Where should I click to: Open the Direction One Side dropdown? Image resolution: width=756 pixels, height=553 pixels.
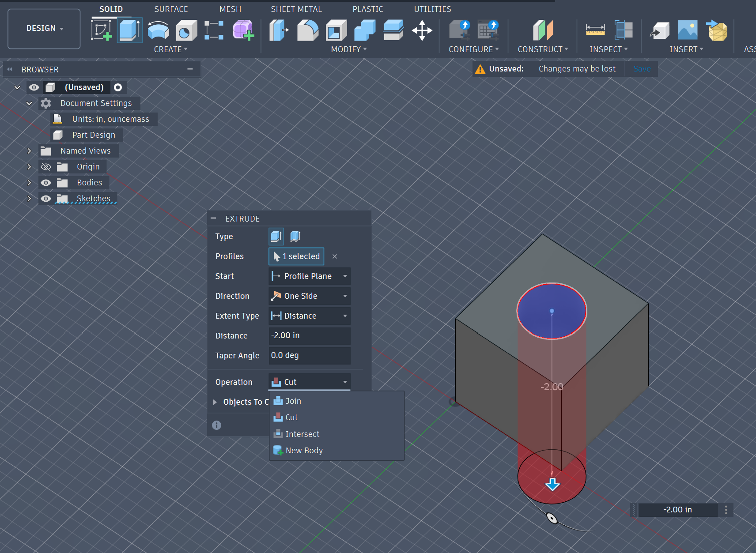coord(309,296)
